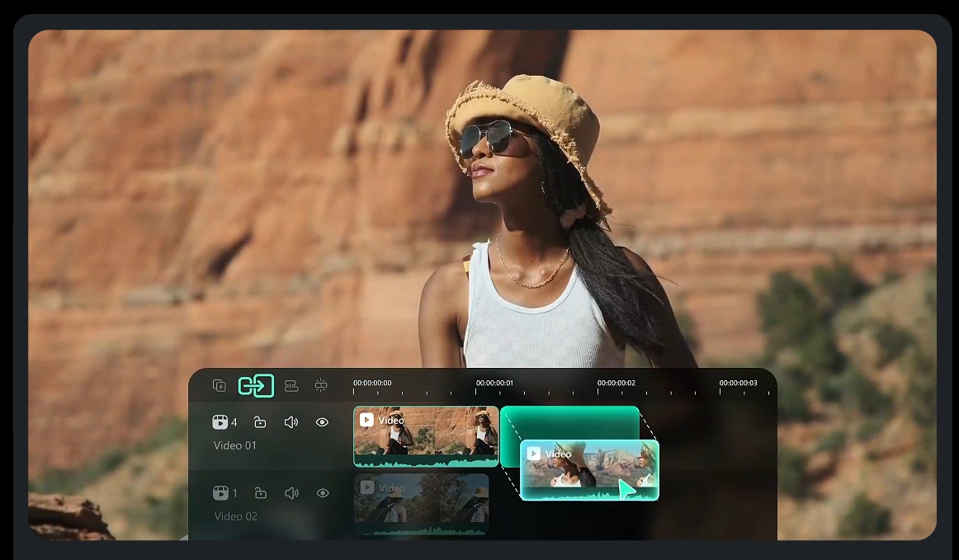Select the floating dragged Video clip

[x=589, y=470]
